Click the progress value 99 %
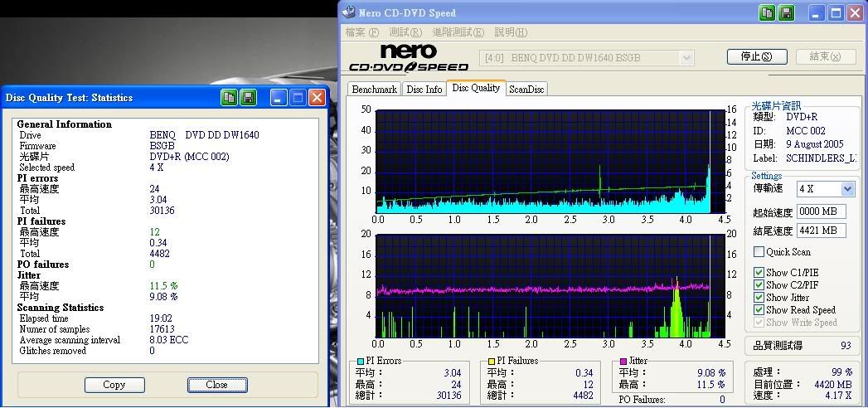868x408 pixels. point(842,372)
